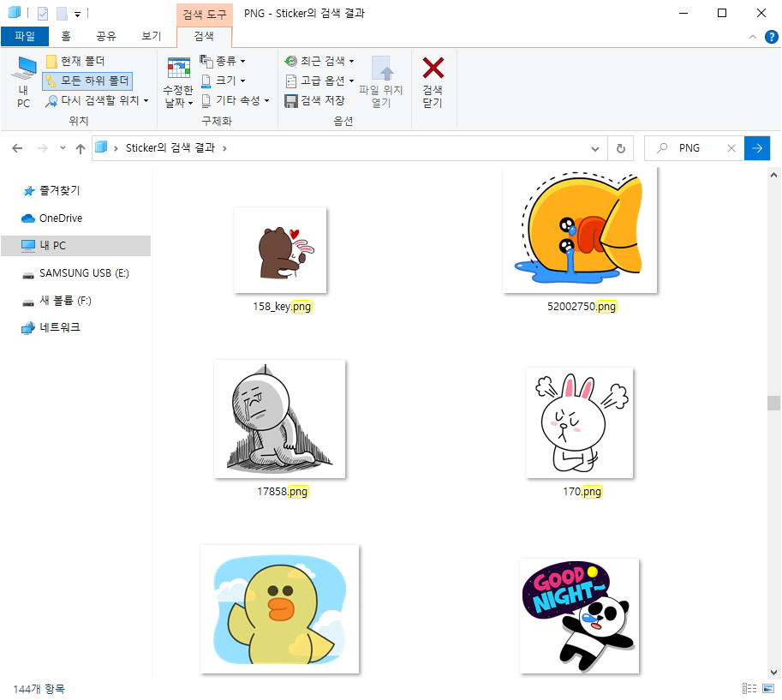Go back with the back arrow

coord(17,148)
